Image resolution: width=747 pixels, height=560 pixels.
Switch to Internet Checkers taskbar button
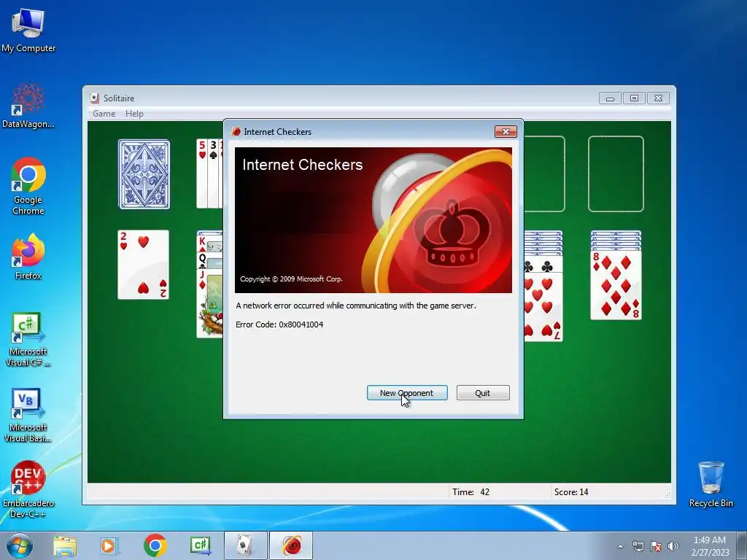pos(291,545)
